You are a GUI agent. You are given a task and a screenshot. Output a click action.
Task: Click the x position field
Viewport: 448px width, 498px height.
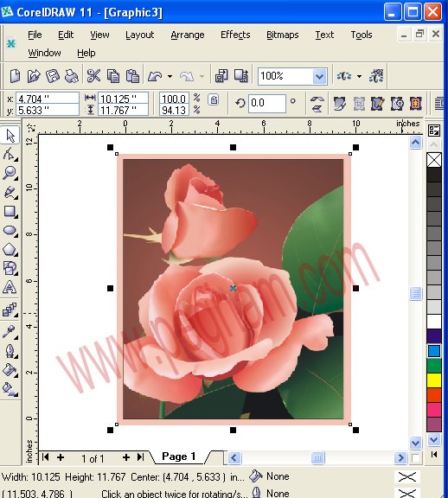pyautogui.click(x=48, y=99)
